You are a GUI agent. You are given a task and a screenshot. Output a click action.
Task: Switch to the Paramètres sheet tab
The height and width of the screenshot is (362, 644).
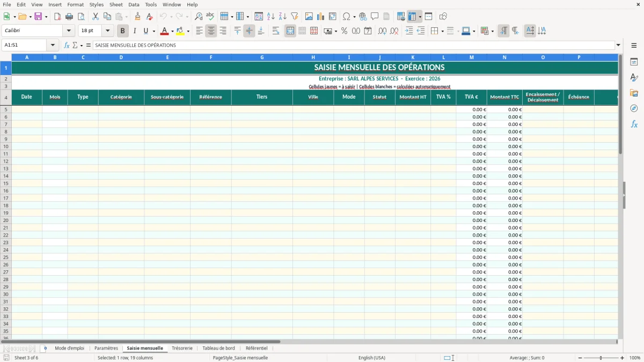tap(106, 348)
